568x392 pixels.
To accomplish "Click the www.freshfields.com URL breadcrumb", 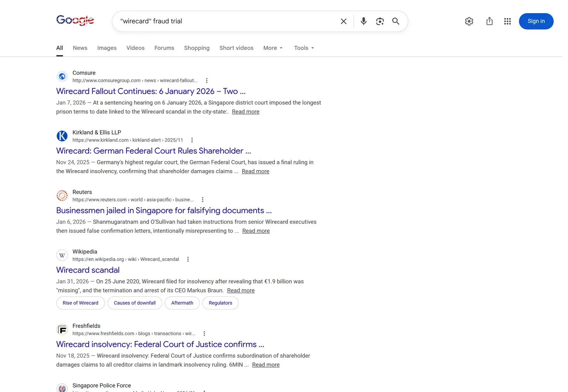I will (x=134, y=334).
